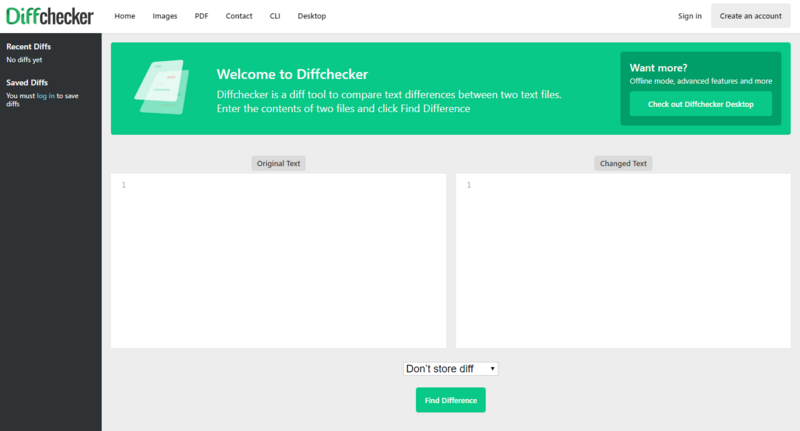Click the stacked documents illustration icon

(x=162, y=87)
